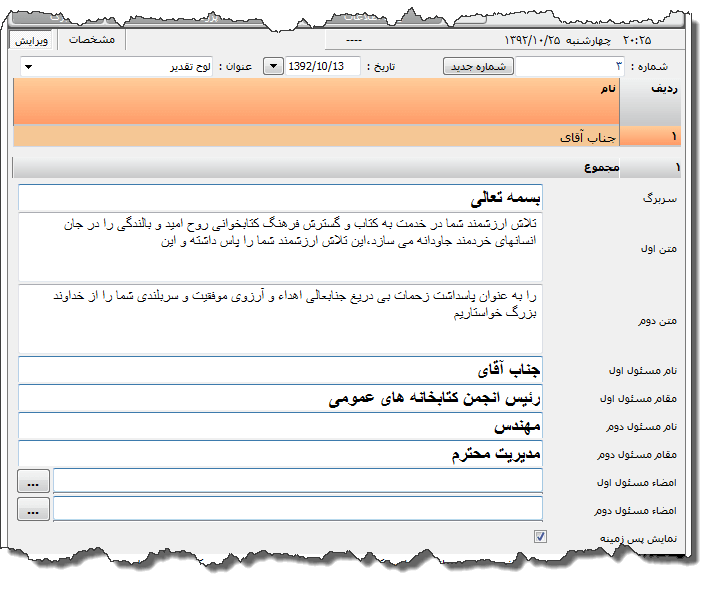
Task: Click the date text چهارشنبه ۱۳۹۲/۱۰/۲۵
Action: 558,41
